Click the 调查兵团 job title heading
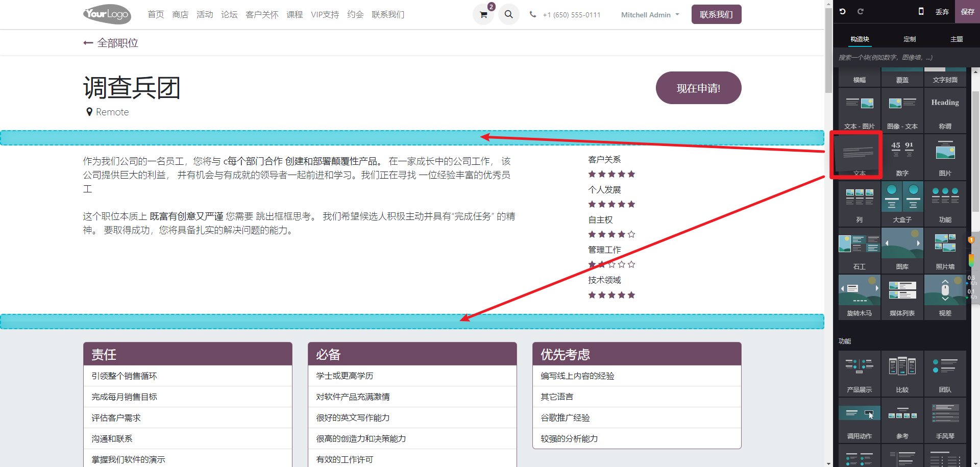Image resolution: width=980 pixels, height=467 pixels. pos(132,88)
